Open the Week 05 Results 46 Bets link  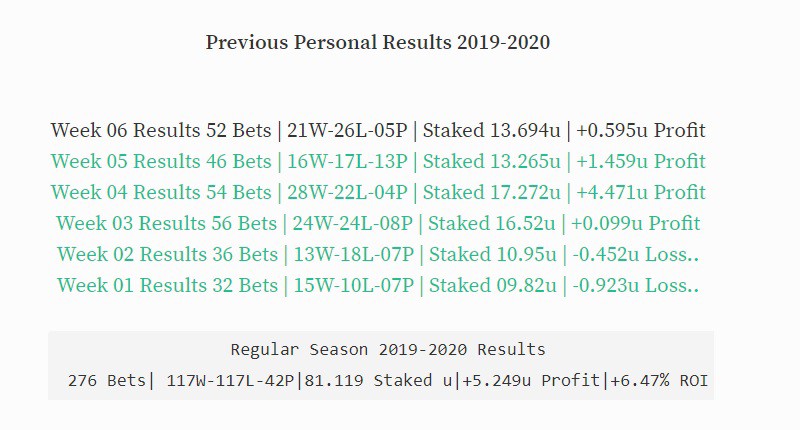tap(378, 162)
